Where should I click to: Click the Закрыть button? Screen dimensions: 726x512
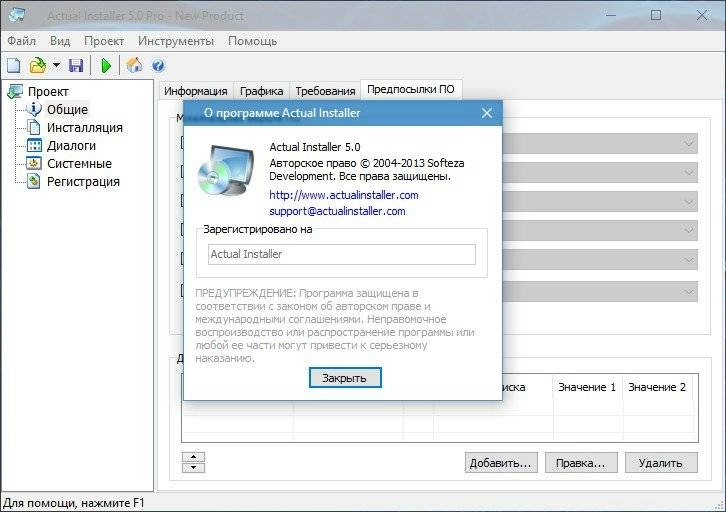[345, 378]
